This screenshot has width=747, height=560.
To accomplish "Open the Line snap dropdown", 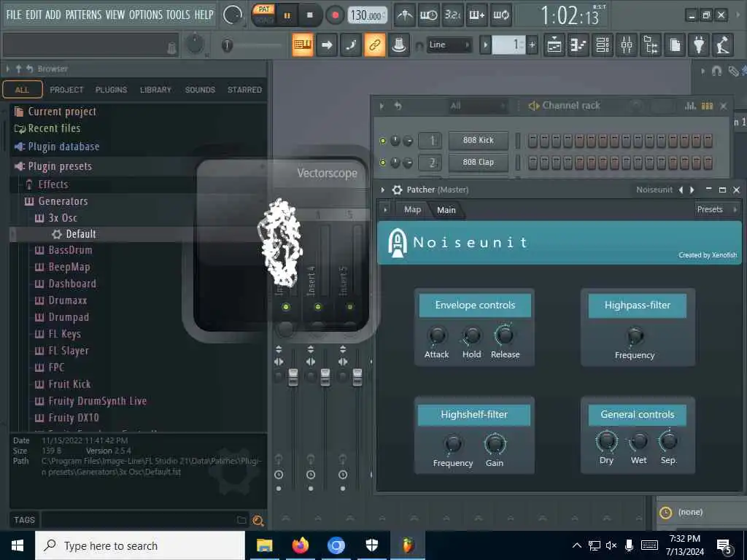I will tap(449, 44).
